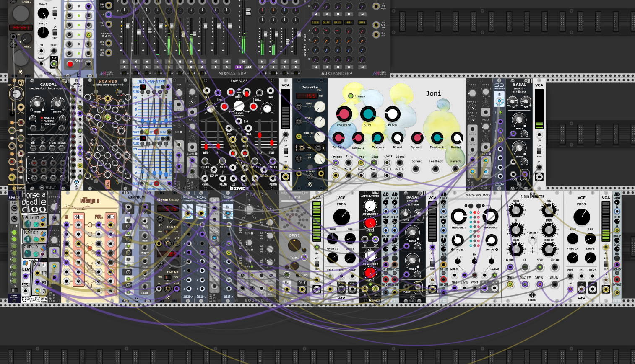Click the CAUDAL SPEED knob
This screenshot has width=635, height=364.
[37, 103]
